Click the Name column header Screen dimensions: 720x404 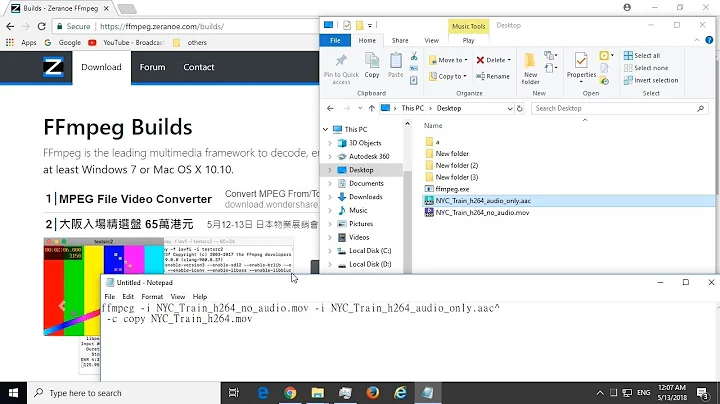(433, 125)
